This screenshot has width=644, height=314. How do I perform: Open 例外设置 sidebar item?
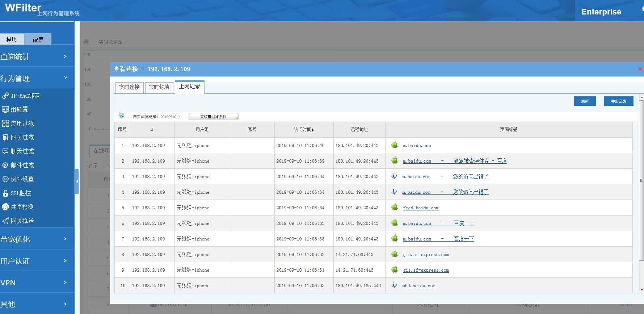pos(18,179)
